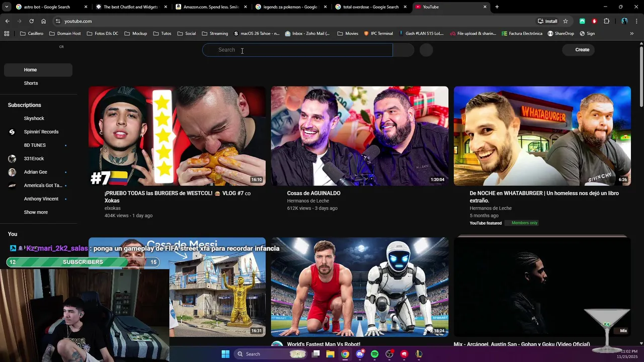Image resolution: width=644 pixels, height=362 pixels.
Task: Open the Tutos bookmark folder
Action: coord(162,34)
